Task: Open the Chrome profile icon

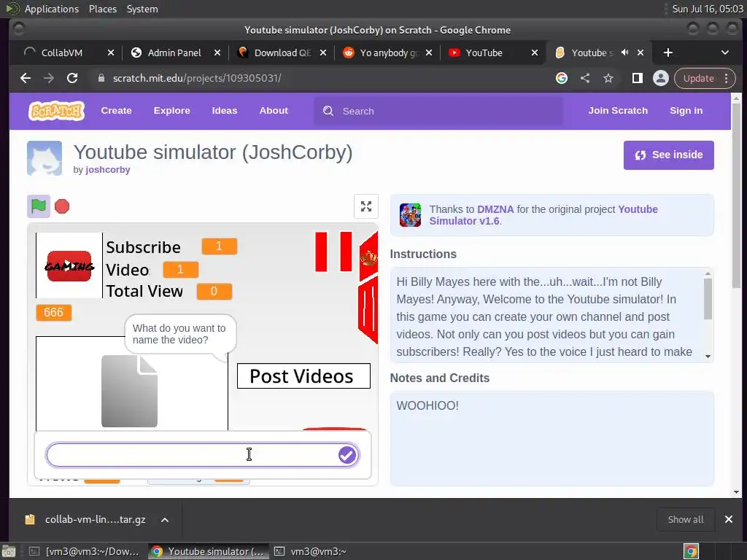Action: coord(661,78)
